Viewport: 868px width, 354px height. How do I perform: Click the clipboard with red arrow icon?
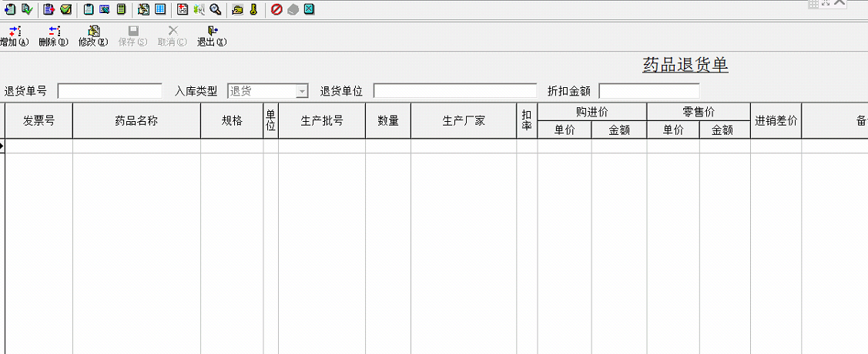49,9
